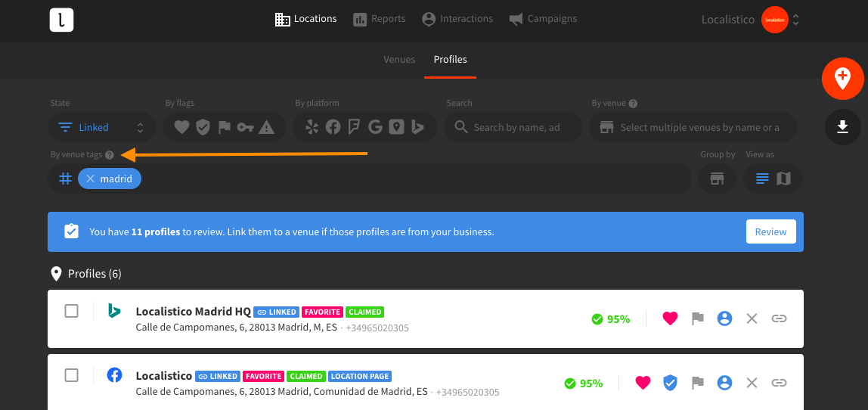Switch to the Venues tab
The image size is (868, 410).
tap(399, 59)
